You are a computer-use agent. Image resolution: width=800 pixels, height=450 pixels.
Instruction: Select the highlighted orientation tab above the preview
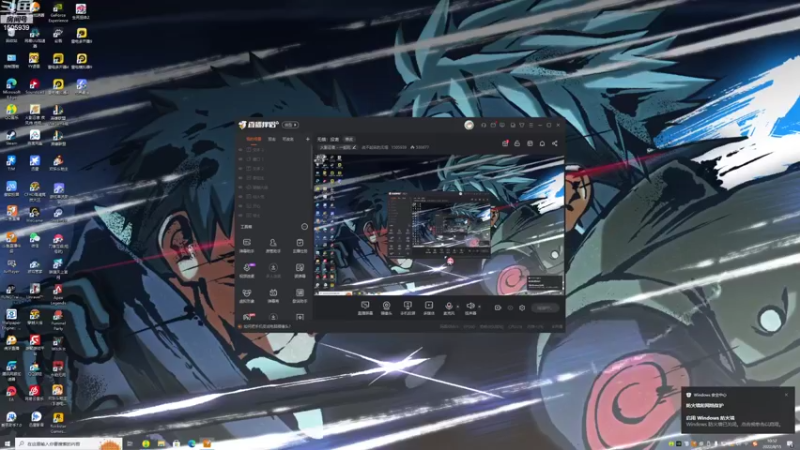tap(349, 139)
